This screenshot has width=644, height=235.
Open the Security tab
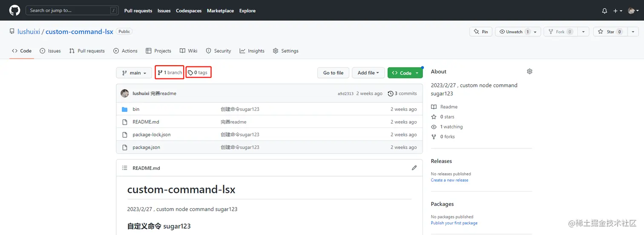(x=218, y=51)
